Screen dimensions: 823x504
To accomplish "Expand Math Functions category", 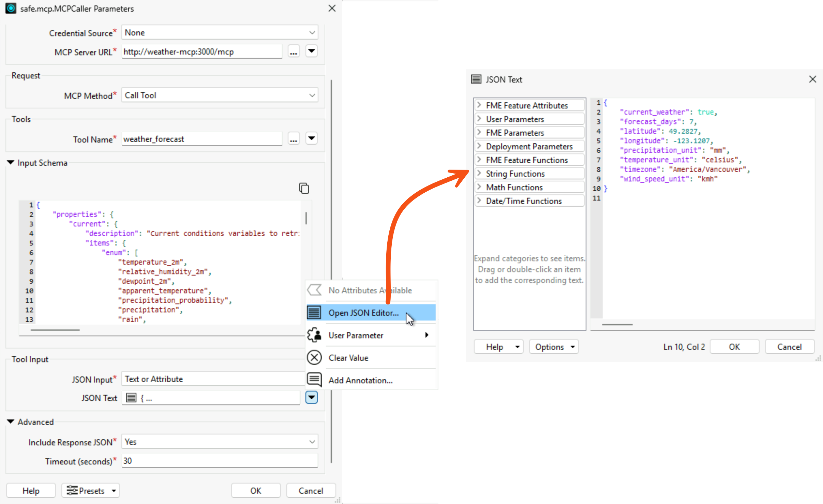I will coord(479,187).
